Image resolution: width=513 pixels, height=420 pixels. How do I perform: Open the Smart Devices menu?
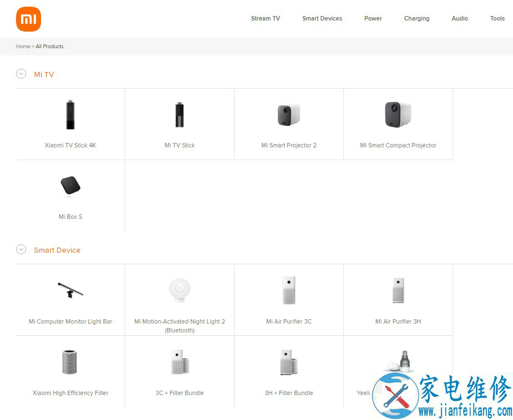tap(322, 19)
